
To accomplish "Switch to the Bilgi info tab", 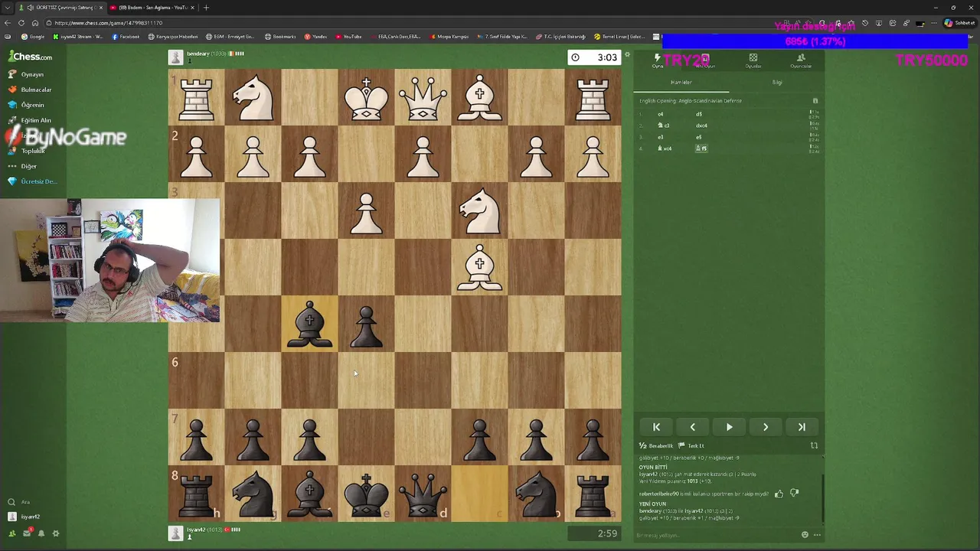I will tap(777, 82).
